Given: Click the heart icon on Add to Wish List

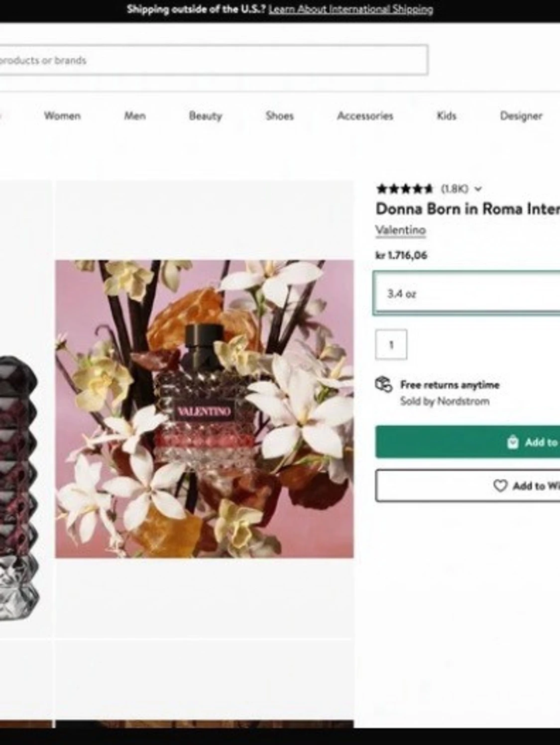Looking at the screenshot, I should click(x=500, y=486).
